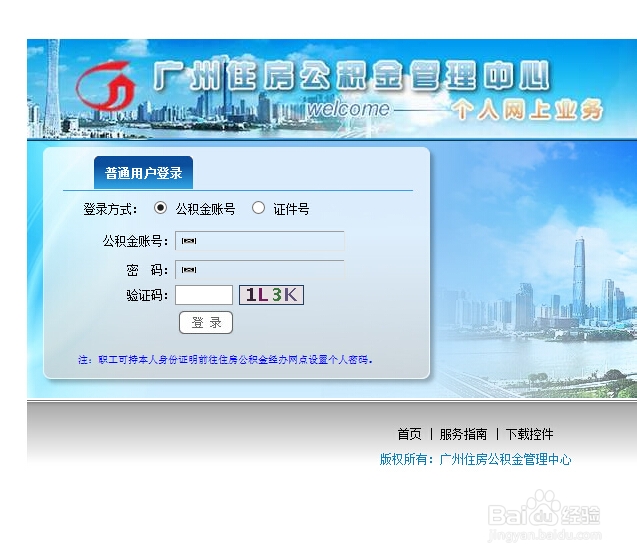Focus the 密码 password field
The height and width of the screenshot is (558, 637).
(x=260, y=270)
